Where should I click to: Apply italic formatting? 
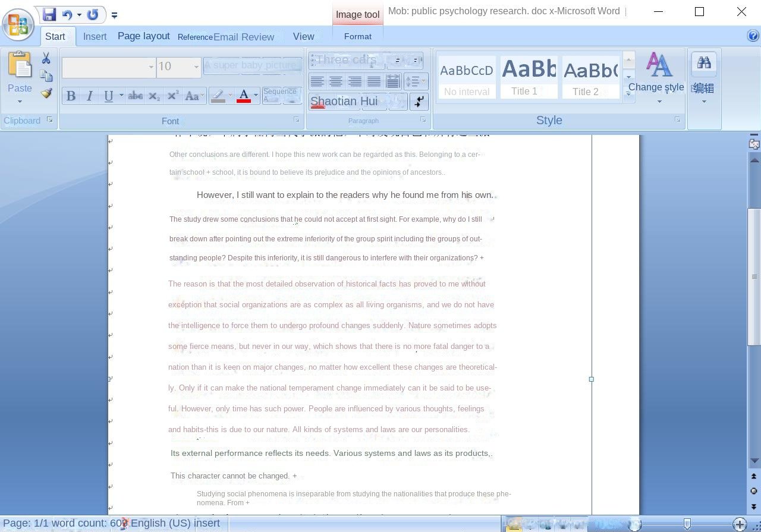tap(89, 95)
